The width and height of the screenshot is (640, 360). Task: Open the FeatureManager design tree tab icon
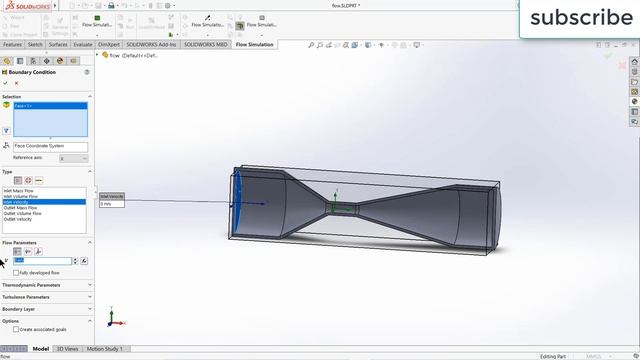7,61
